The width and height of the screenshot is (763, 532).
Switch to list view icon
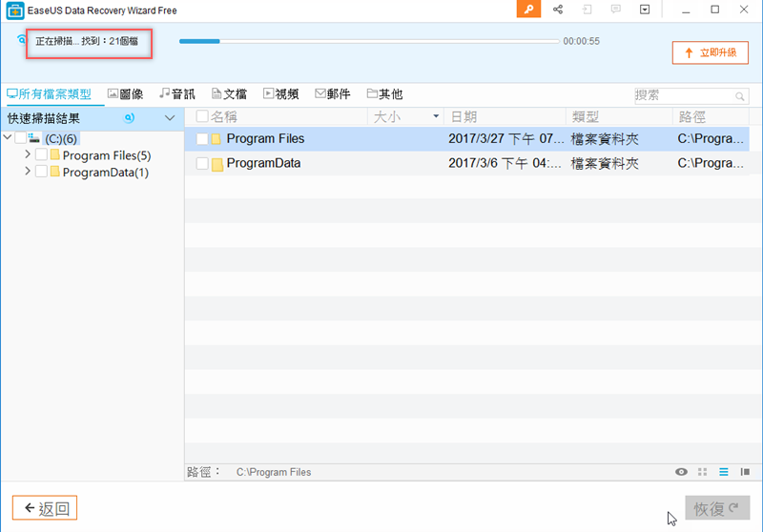(x=724, y=472)
